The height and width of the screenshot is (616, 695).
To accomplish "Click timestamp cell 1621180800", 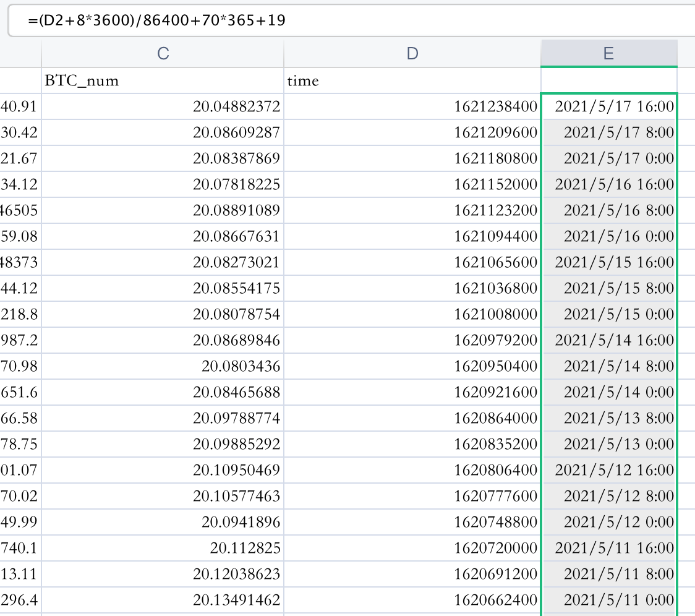I will (412, 158).
